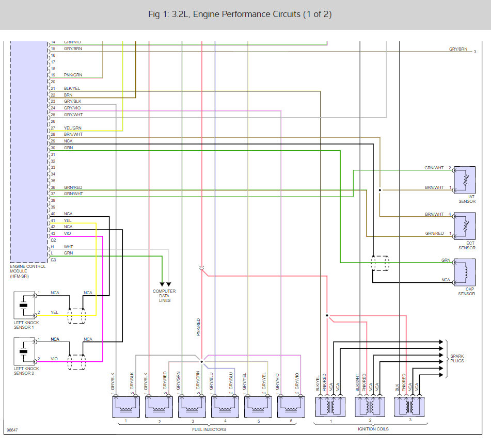The image size is (491, 448).
Task: Click the GRY/BRN label at right edge
Action: point(458,49)
